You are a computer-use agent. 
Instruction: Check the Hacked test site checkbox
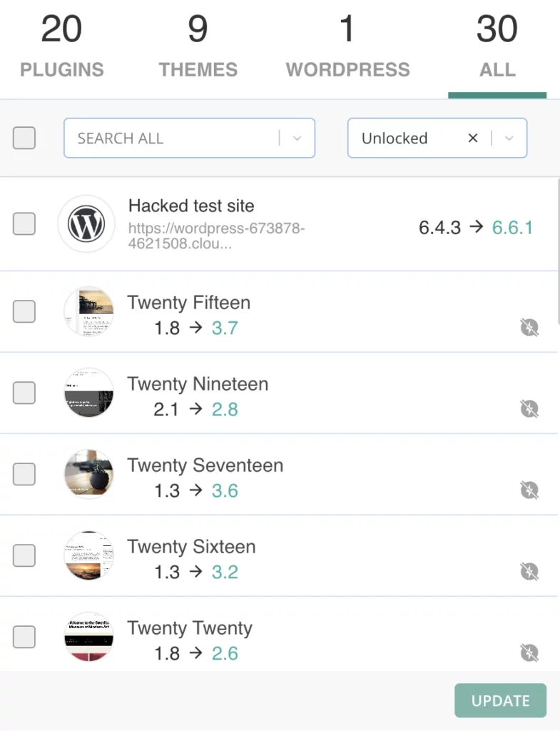[24, 224]
